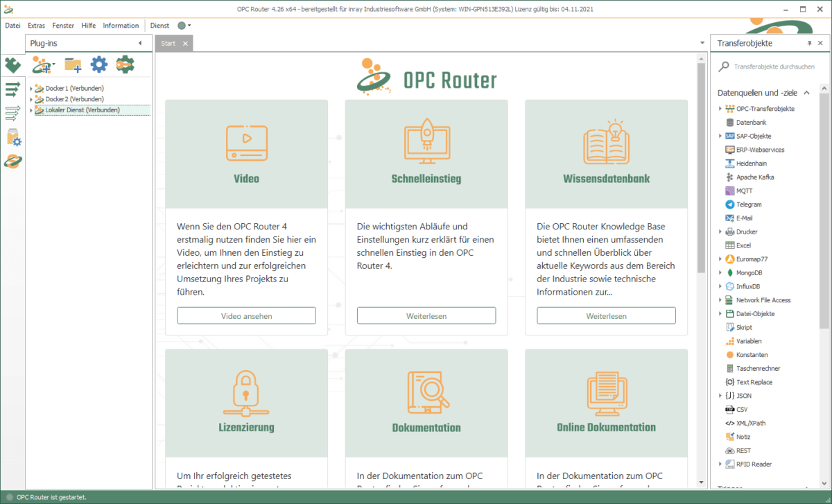Expand the Docker 1 (Verbunden) tree node

[x=31, y=89]
